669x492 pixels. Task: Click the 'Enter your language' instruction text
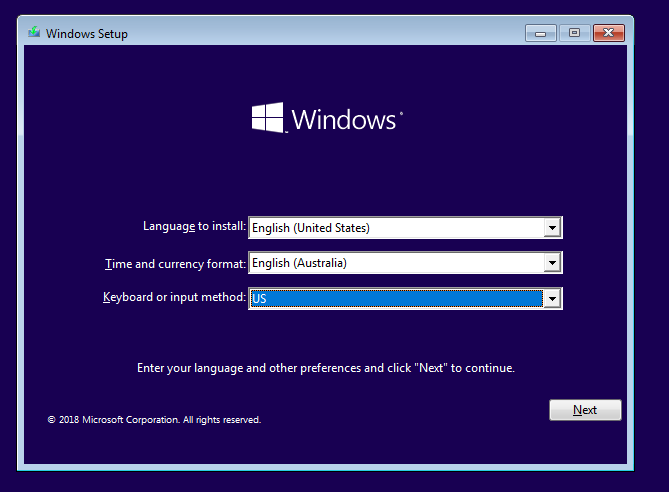[x=326, y=368]
